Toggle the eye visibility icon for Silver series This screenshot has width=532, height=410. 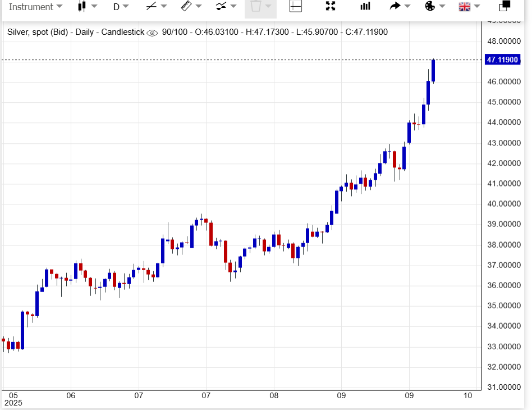152,33
